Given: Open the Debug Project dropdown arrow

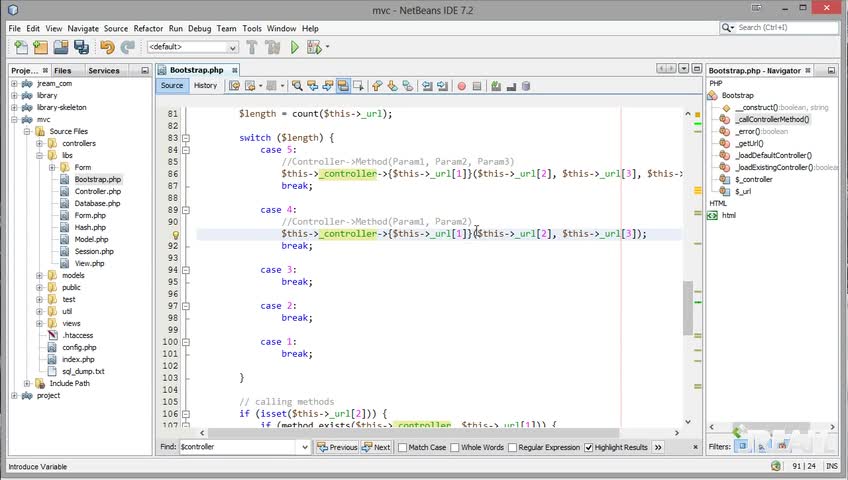Looking at the screenshot, I should (x=327, y=48).
